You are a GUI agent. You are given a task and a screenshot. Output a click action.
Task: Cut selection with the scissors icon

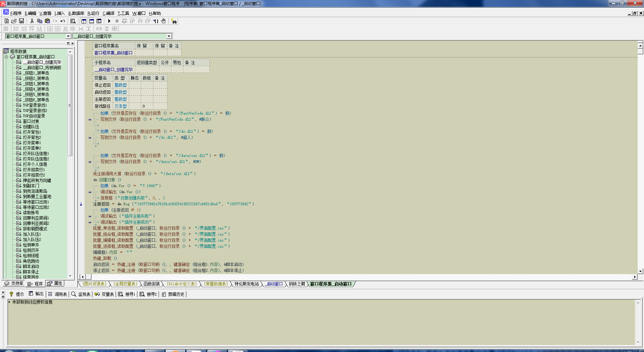coord(32,21)
